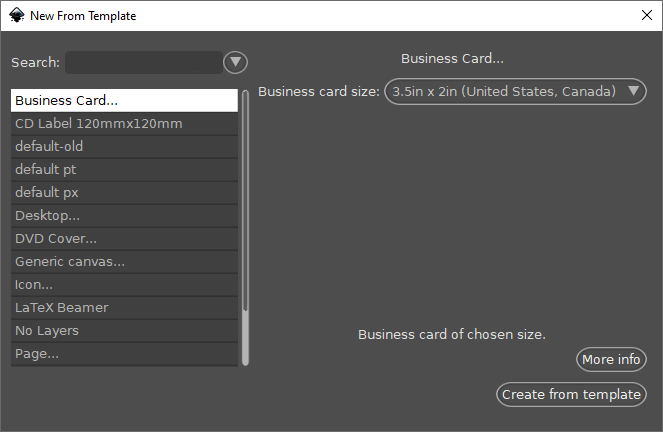The image size is (663, 432).
Task: Pick the default pt template
Action: click(x=124, y=170)
